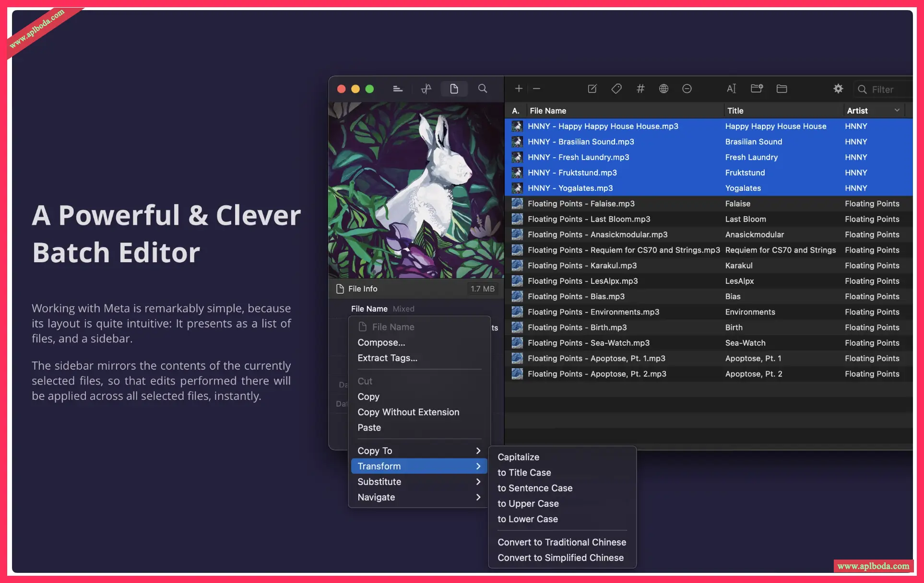Viewport: 924px width, 583px height.
Task: Click the minus remove files icon
Action: tap(537, 89)
